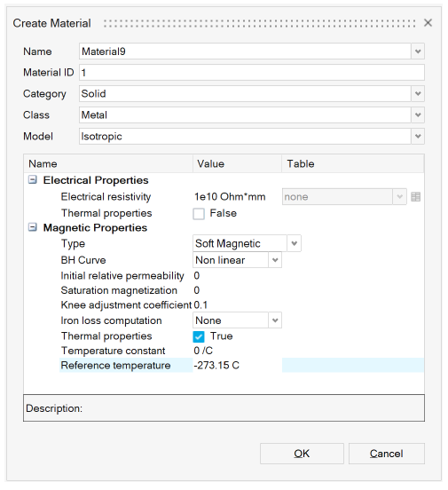448x490 pixels.
Task: Select the Electrical resistivity row label
Action: (x=106, y=197)
